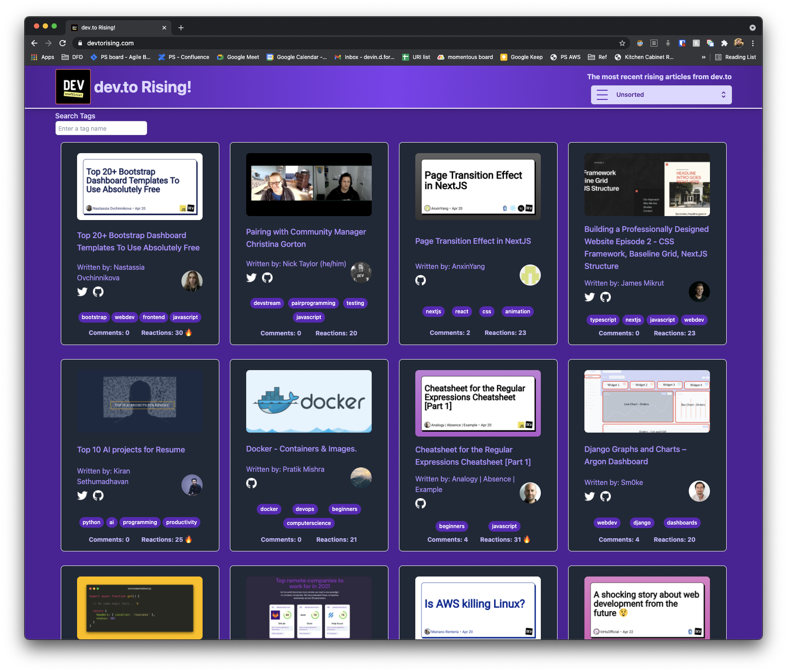Click the docker tag pill
The width and height of the screenshot is (787, 672).
(x=269, y=509)
